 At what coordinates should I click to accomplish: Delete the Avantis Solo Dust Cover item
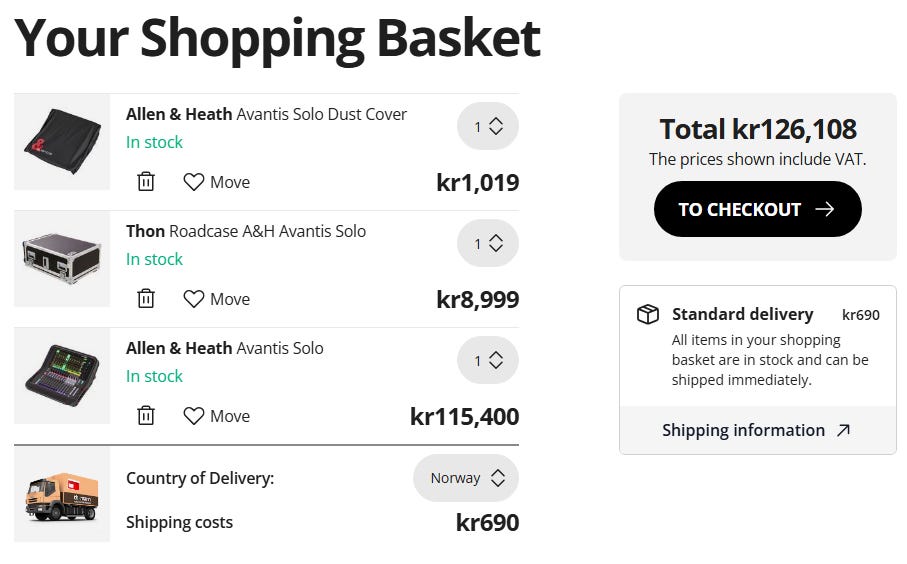tap(146, 182)
